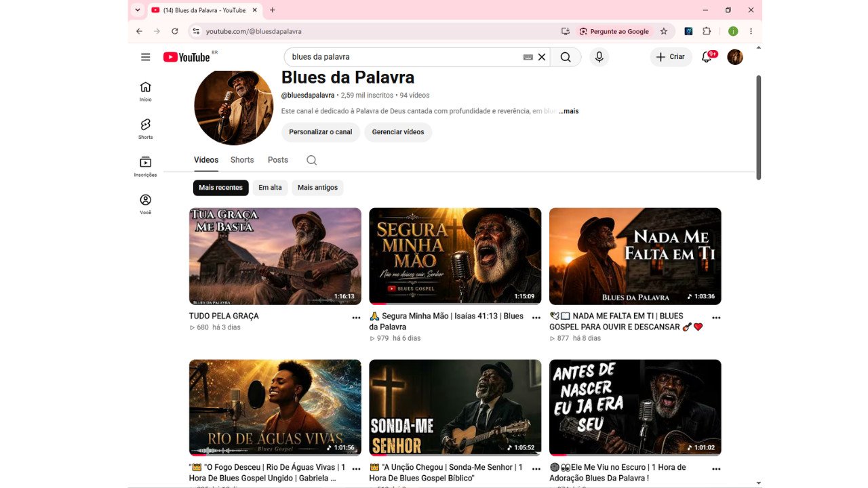Open the on-screen keyboard in search

pyautogui.click(x=528, y=57)
